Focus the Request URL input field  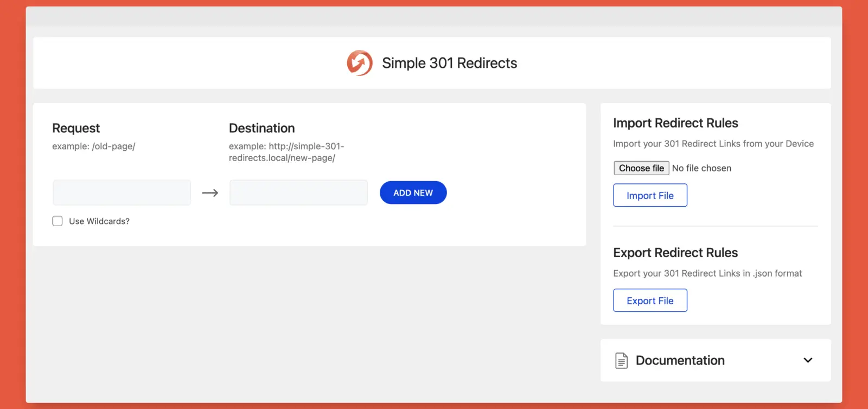click(x=122, y=193)
